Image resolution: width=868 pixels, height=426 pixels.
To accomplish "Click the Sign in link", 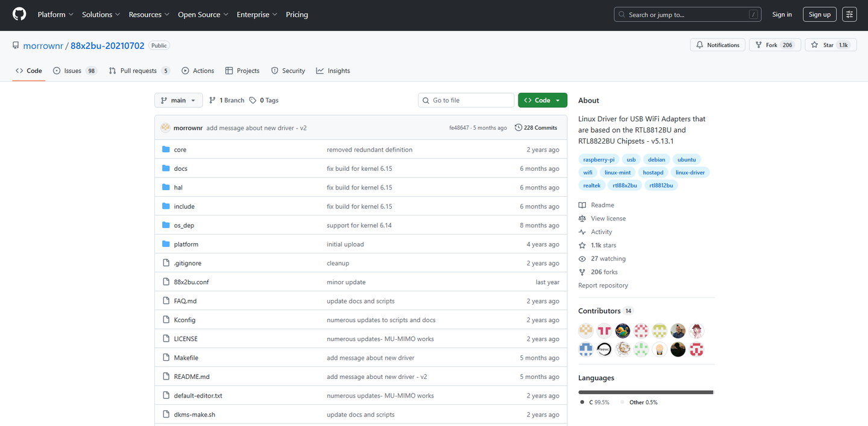I will [782, 14].
